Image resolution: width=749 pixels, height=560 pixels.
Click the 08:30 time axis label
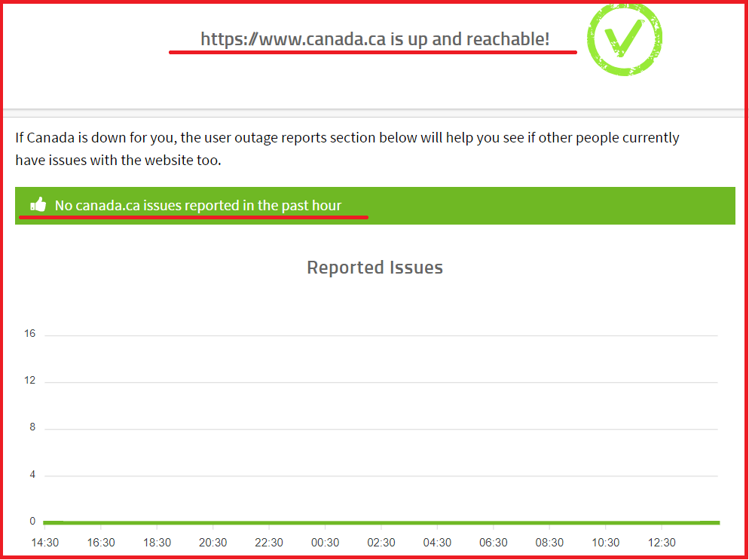[549, 543]
